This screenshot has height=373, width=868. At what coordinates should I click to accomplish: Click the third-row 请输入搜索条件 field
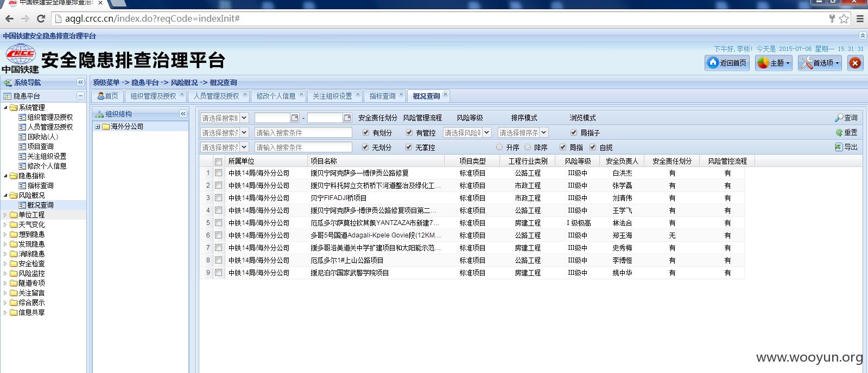click(303, 147)
